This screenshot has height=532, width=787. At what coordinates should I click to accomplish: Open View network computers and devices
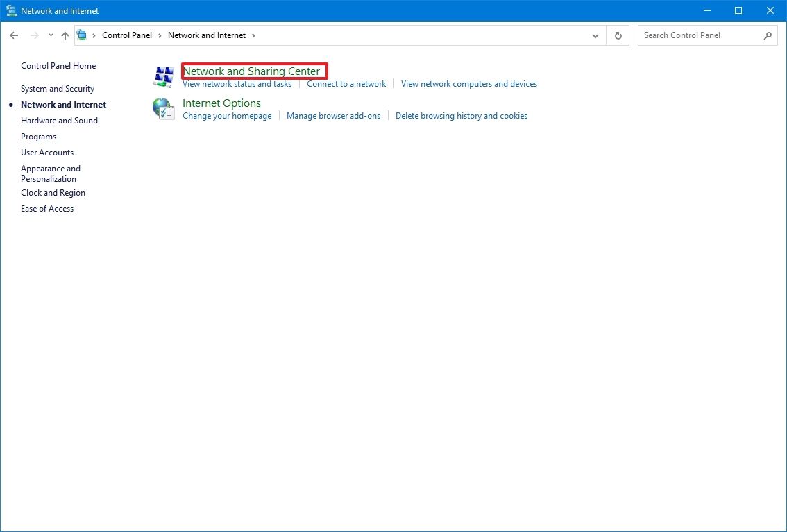coord(469,84)
